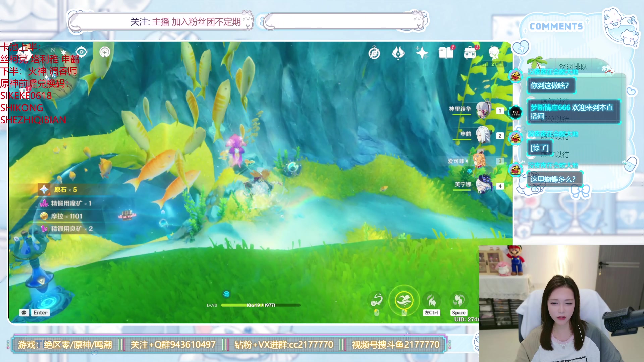Image resolution: width=644 pixels, height=362 pixels.
Task: Click the 你到这做啥? chat comment
Action: pos(551,86)
